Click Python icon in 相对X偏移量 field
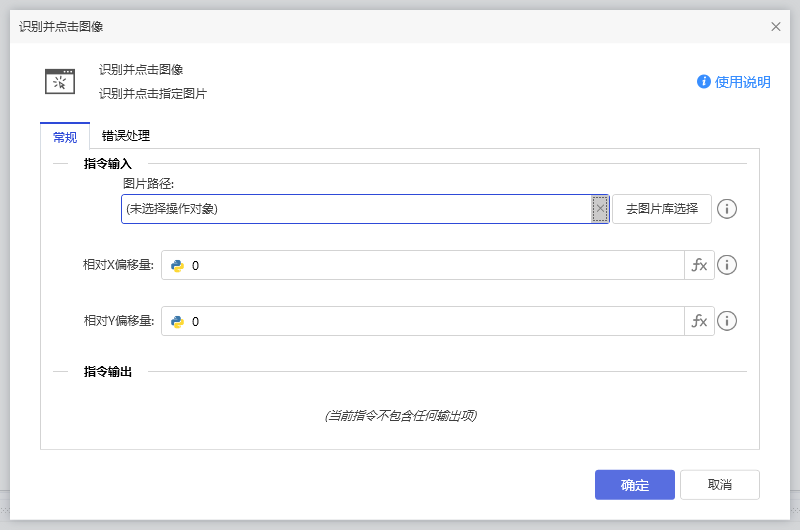Screen dimensions: 800x530 [177, 265]
